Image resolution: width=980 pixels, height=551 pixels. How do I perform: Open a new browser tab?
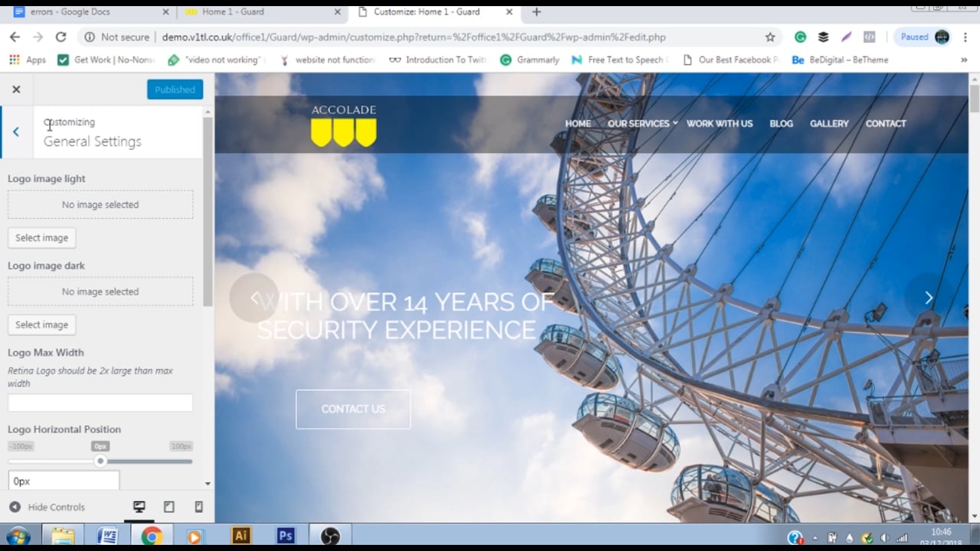537,12
